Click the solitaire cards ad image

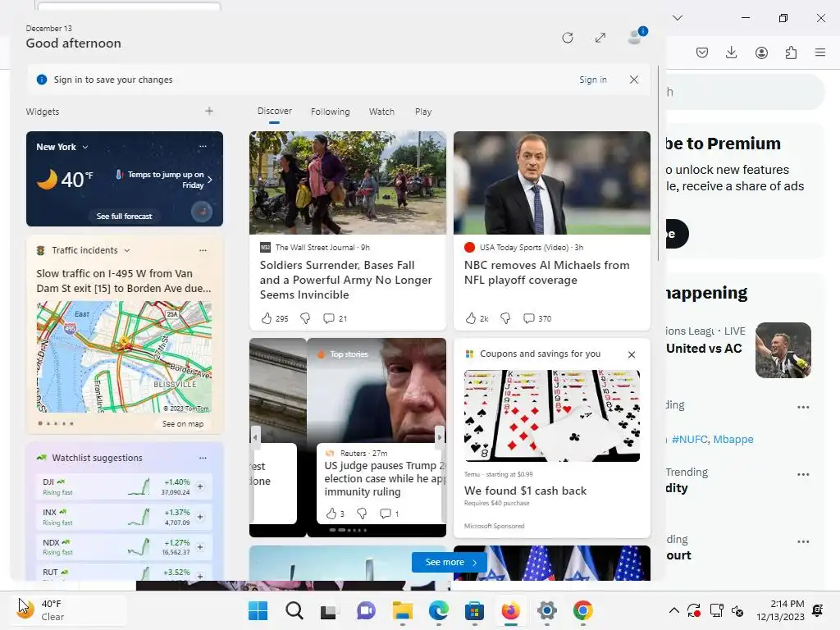point(552,416)
